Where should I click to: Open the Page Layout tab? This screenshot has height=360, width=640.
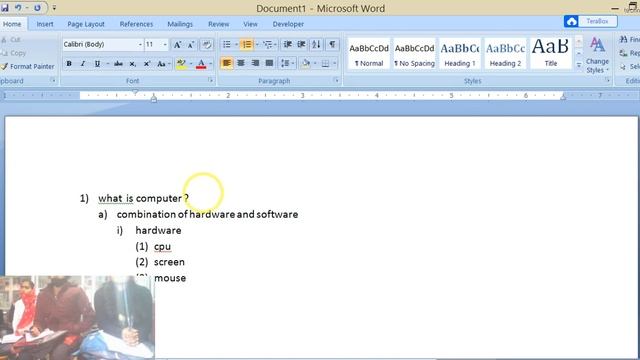pos(86,24)
